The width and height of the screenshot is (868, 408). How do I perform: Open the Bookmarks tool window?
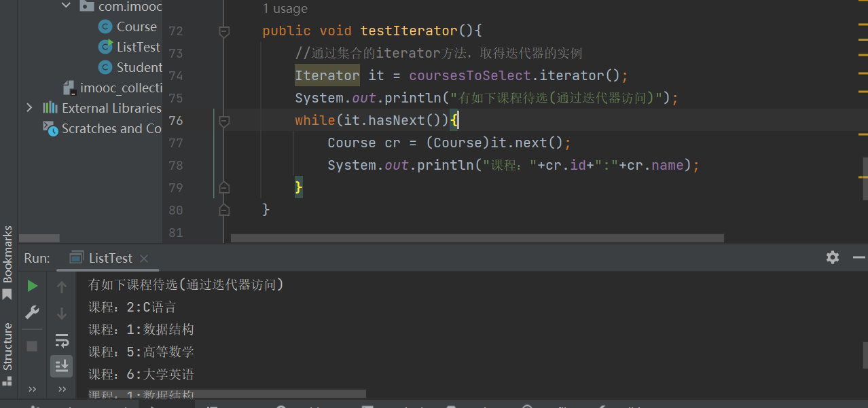point(7,261)
